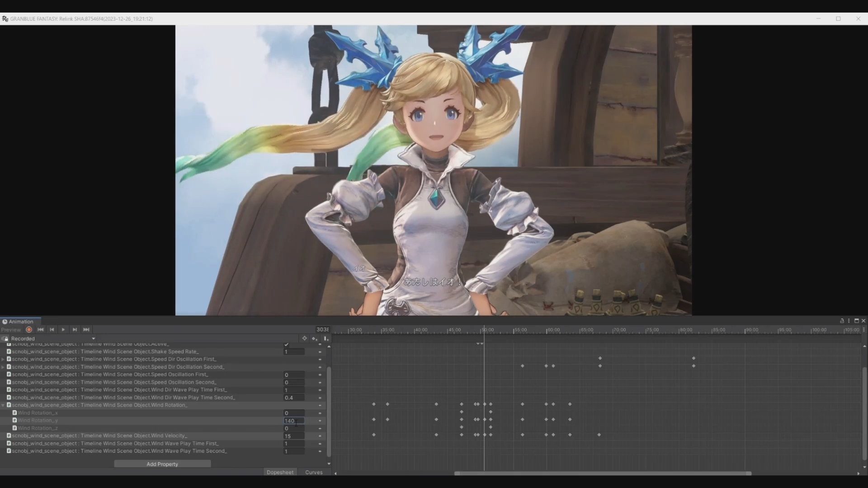868x488 pixels.
Task: Toggle Preview mode in Animation panel
Action: [x=11, y=330]
